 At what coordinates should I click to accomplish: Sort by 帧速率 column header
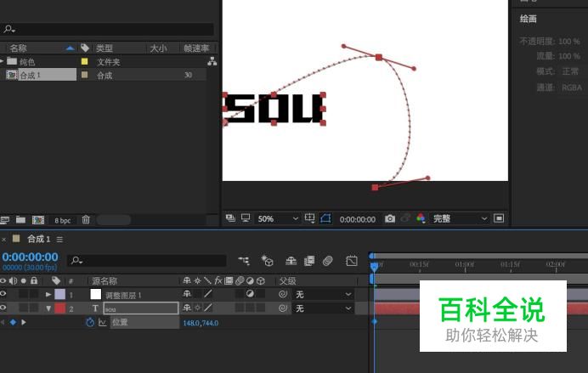(195, 48)
